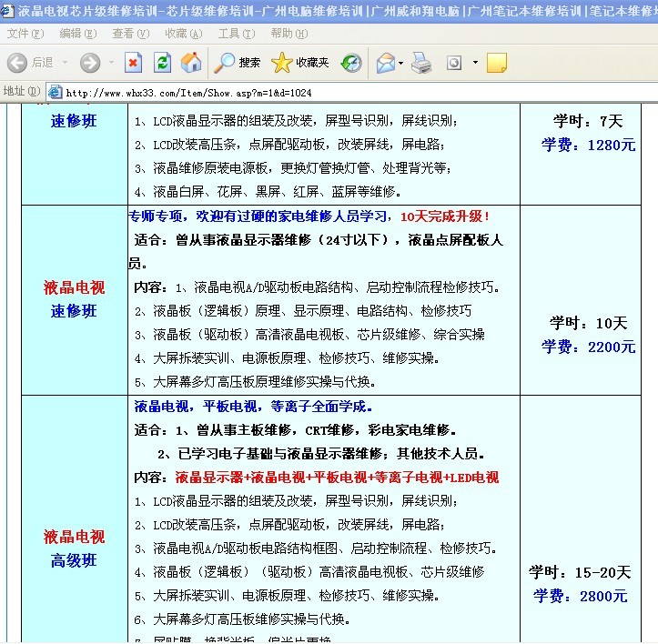Open the 工具(T) menu
This screenshot has width=658, height=644.
(237, 34)
